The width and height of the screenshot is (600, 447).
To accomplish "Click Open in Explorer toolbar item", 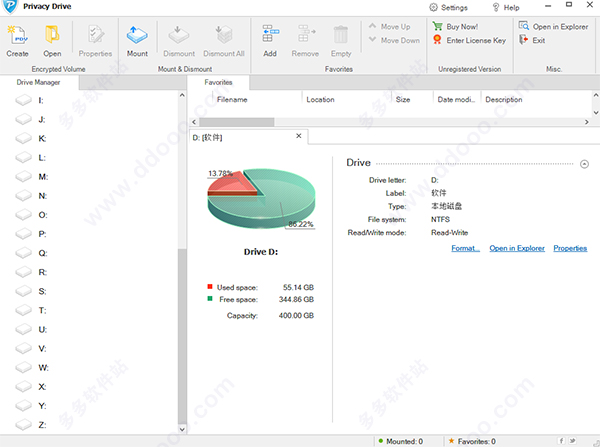I will coord(553,26).
